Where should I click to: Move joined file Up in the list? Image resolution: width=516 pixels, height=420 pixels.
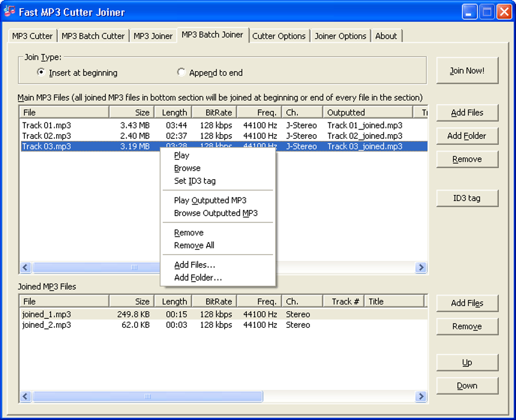[x=467, y=363]
